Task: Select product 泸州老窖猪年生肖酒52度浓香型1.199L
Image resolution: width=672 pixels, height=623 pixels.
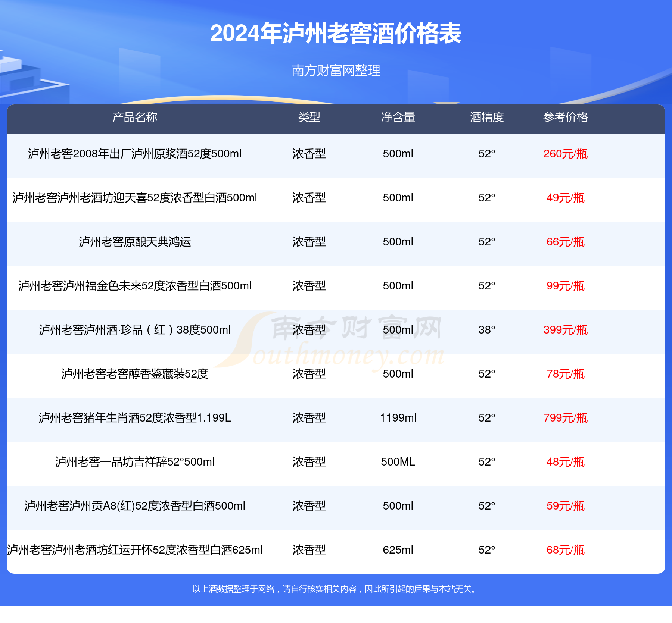Action: (135, 418)
